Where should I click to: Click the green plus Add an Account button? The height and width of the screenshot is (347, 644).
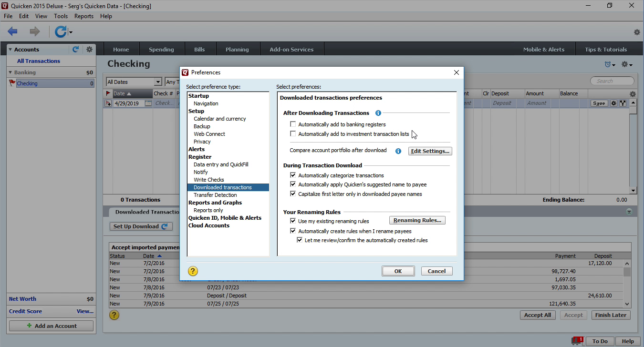(x=52, y=326)
